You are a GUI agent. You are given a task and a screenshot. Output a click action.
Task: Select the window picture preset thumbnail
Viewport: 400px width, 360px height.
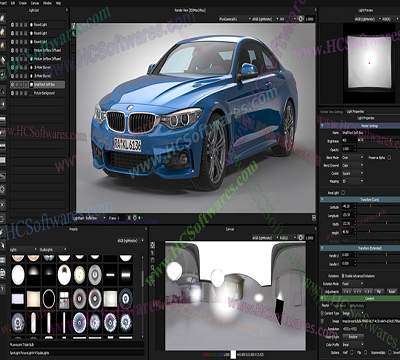pyautogui.click(x=64, y=300)
